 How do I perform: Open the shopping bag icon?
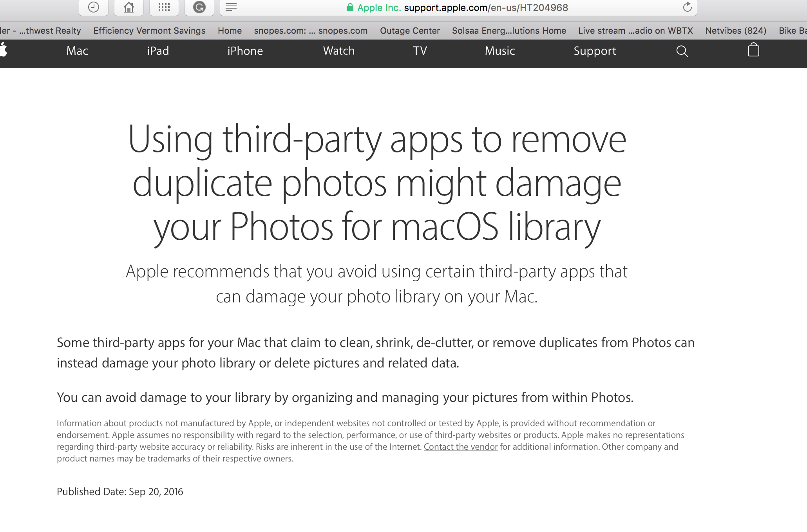[753, 51]
